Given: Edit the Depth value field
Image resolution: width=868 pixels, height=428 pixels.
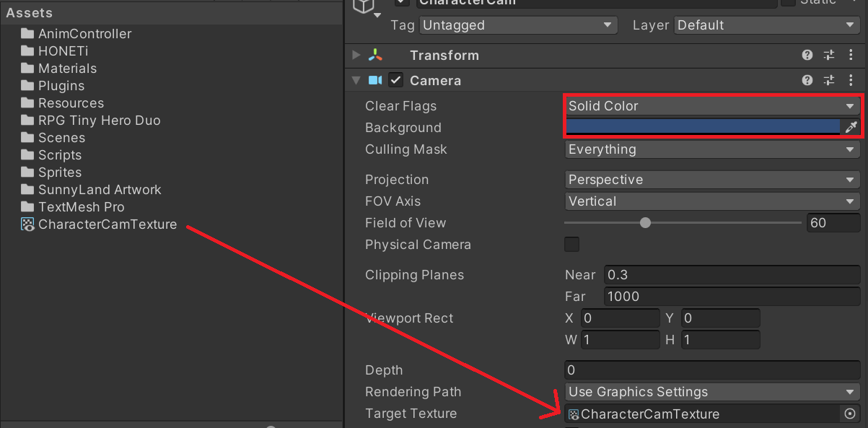Looking at the screenshot, I should coord(712,370).
